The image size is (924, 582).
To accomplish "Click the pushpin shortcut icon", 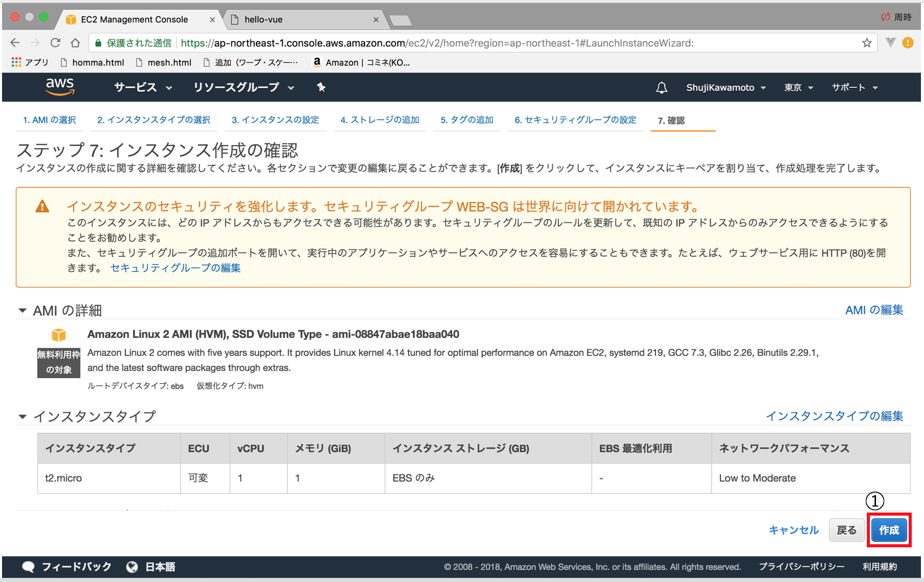I will click(321, 87).
